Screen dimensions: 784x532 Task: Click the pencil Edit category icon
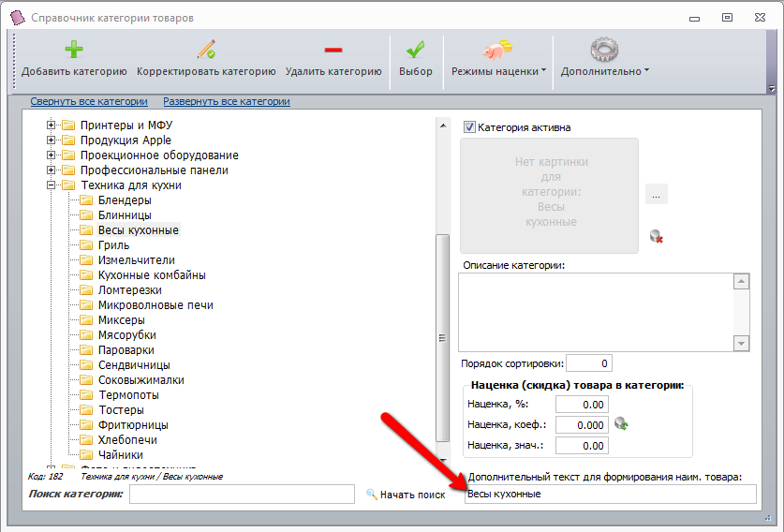click(206, 50)
